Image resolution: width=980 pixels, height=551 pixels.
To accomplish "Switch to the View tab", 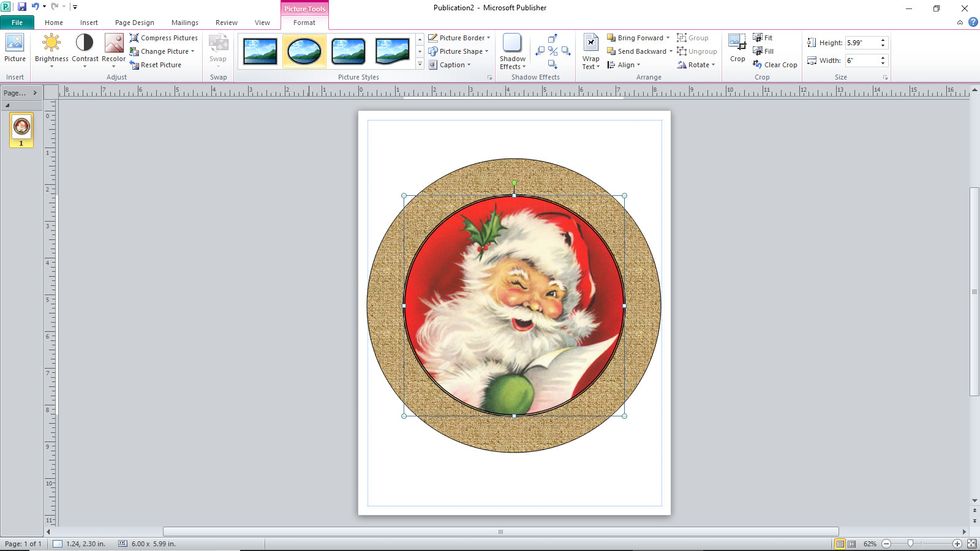I will (262, 22).
